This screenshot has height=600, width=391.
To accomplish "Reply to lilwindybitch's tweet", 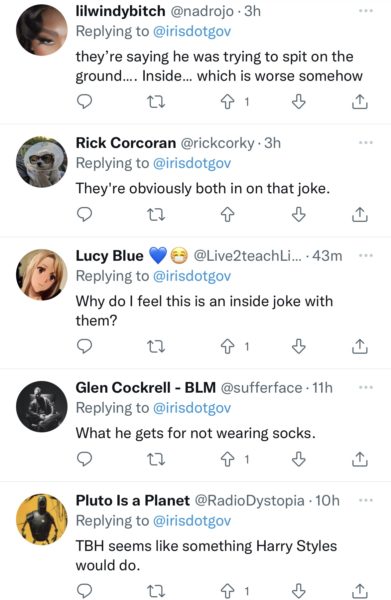I will pyautogui.click(x=84, y=102).
